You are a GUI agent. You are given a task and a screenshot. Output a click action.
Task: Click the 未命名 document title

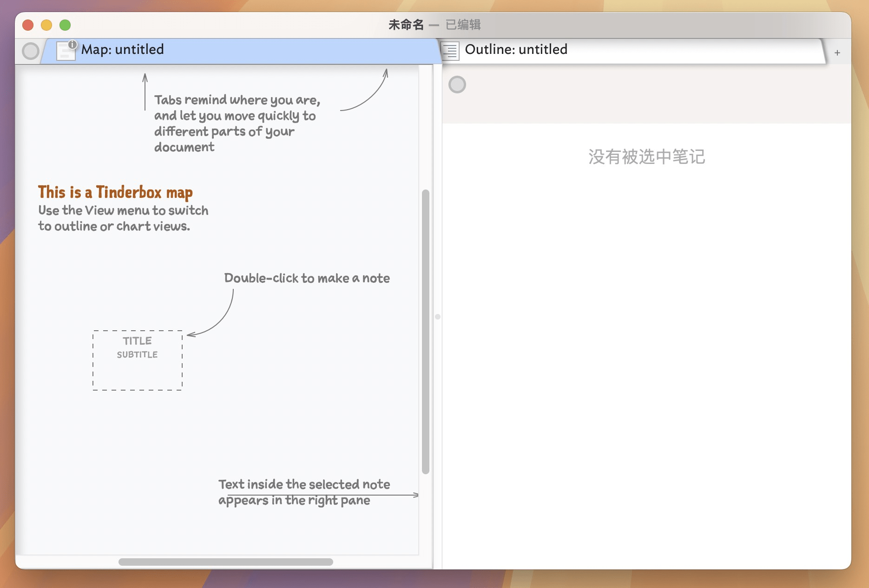tap(406, 25)
